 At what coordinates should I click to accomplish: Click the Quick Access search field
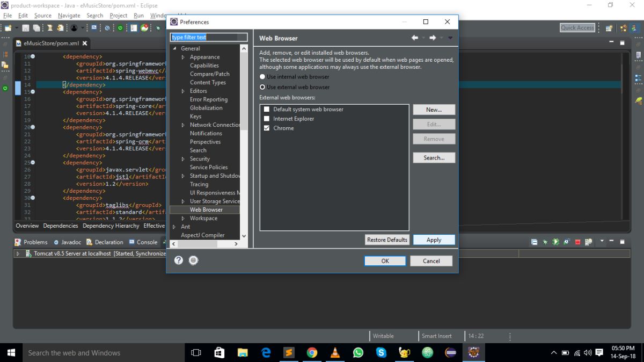[577, 27]
